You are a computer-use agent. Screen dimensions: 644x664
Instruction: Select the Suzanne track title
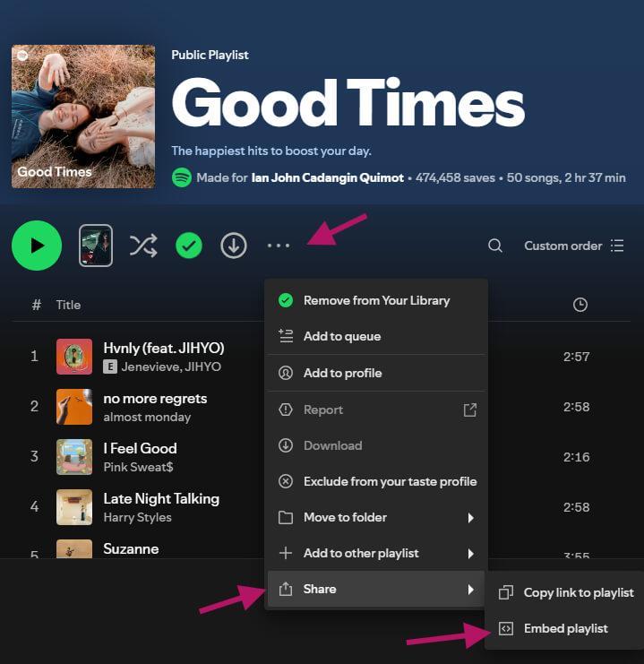coord(131,548)
